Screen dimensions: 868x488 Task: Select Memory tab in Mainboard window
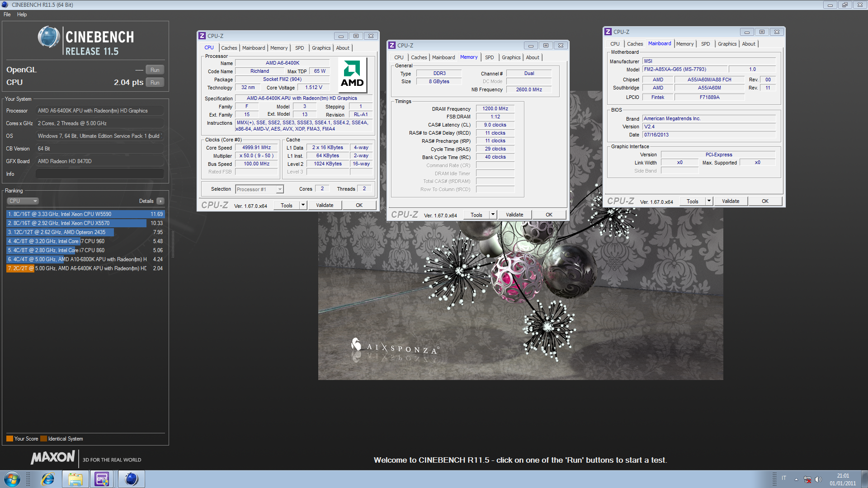click(x=684, y=44)
